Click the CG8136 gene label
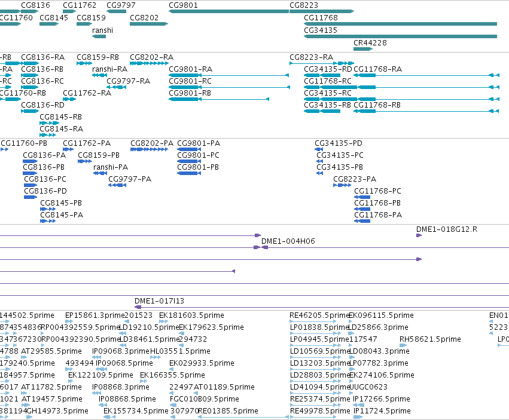This screenshot has height=420, width=509. tap(35, 5)
